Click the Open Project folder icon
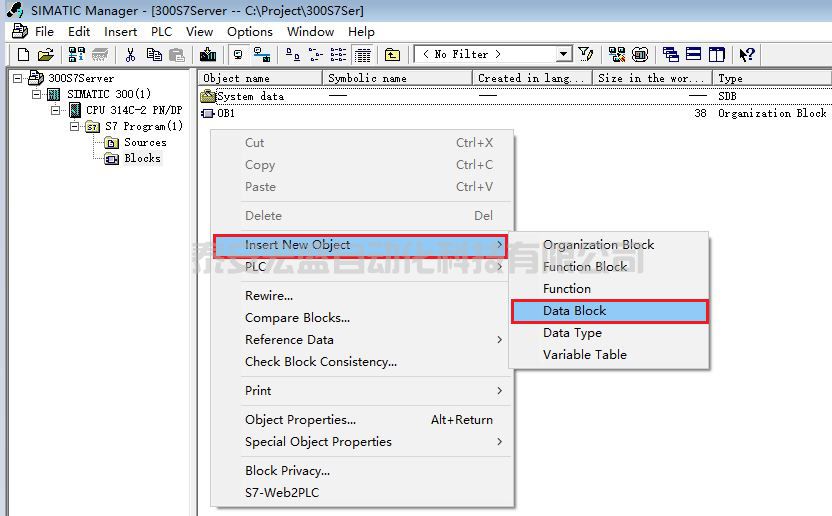This screenshot has width=832, height=516. tap(45, 55)
